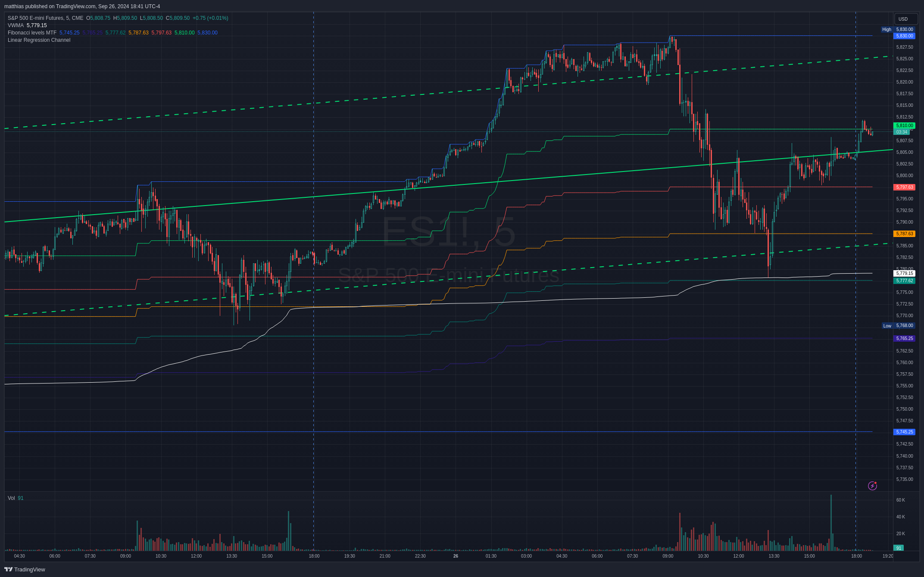The height and width of the screenshot is (577, 924).
Task: Open the TradingView logo link
Action: tap(25, 569)
